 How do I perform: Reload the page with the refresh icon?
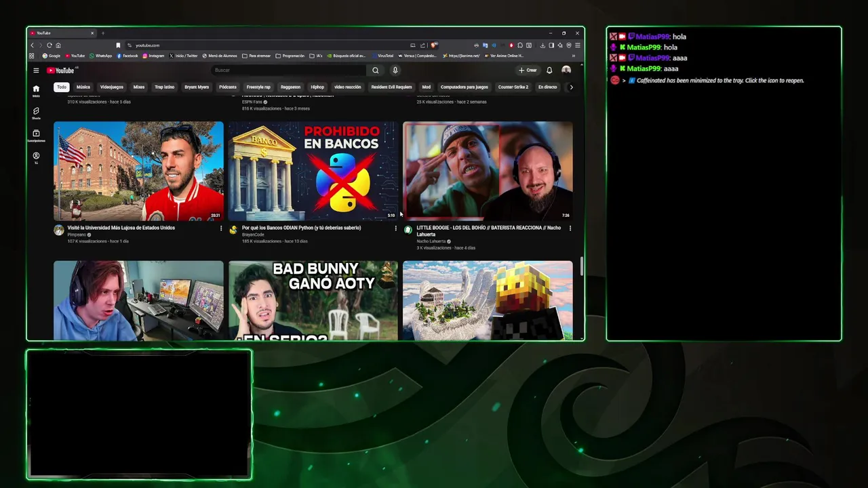(50, 45)
